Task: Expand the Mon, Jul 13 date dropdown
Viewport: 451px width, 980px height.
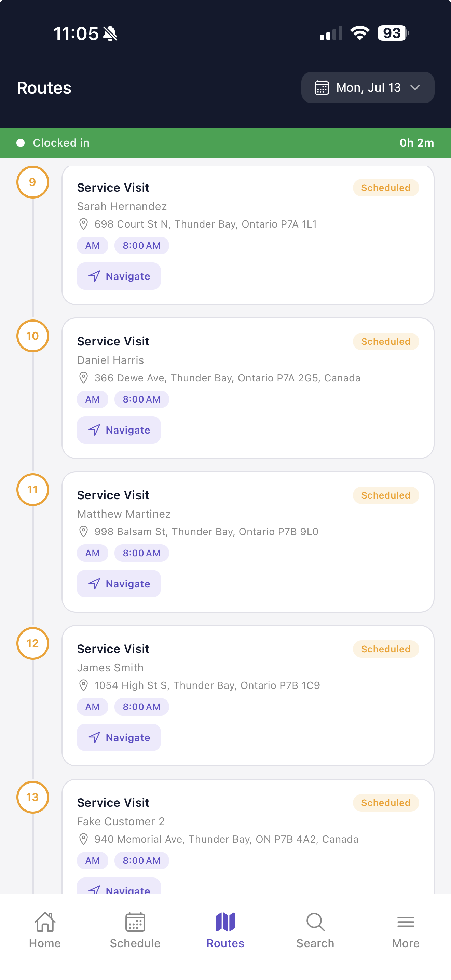Action: [368, 87]
